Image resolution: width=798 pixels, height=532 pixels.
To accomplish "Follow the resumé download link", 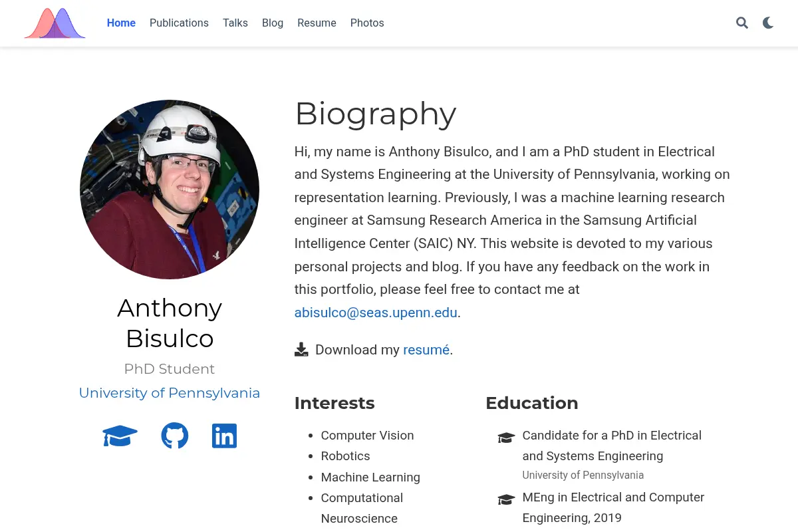I will (426, 350).
